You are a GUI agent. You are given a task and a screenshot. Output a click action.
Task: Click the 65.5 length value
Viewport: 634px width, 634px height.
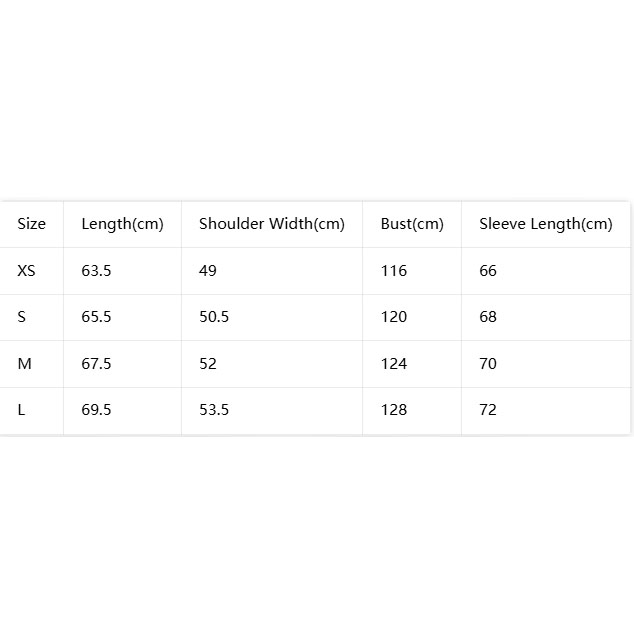96,317
